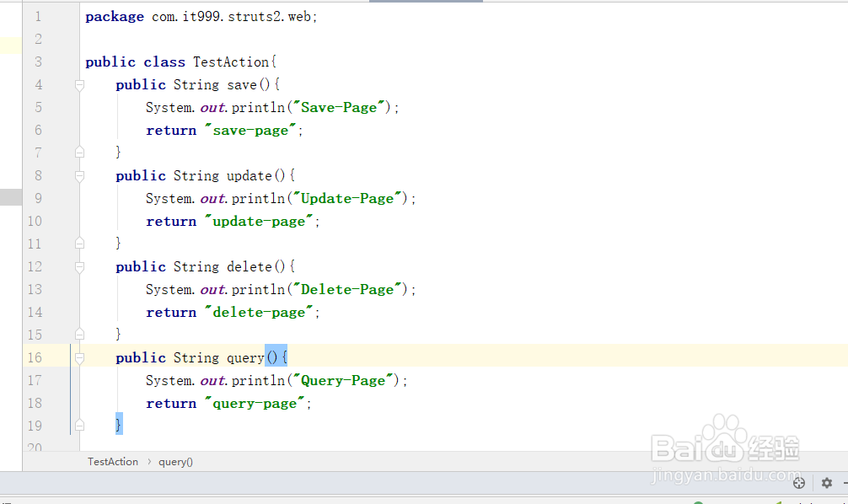Click the TestAction class name in the declaration

(x=231, y=62)
